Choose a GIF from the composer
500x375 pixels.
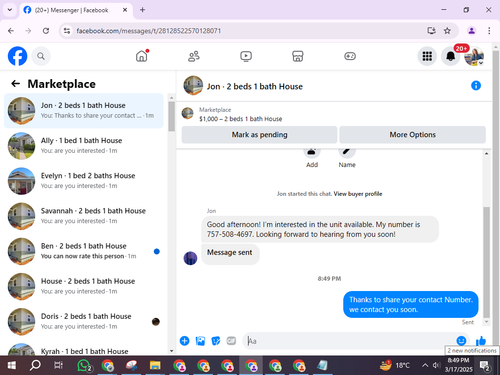click(231, 341)
